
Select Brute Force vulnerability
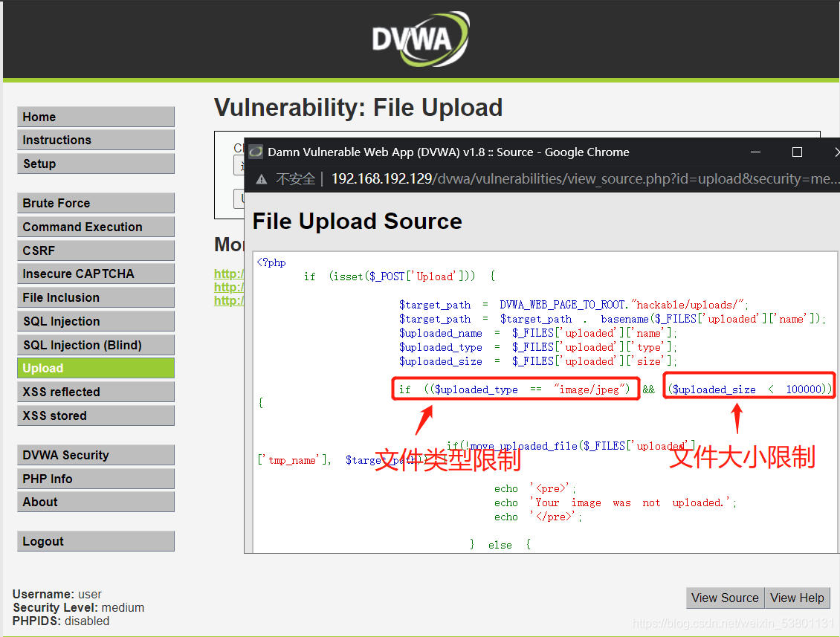(x=96, y=203)
